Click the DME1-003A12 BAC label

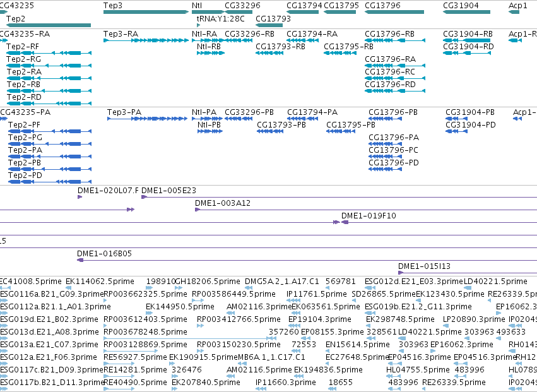pos(223,203)
